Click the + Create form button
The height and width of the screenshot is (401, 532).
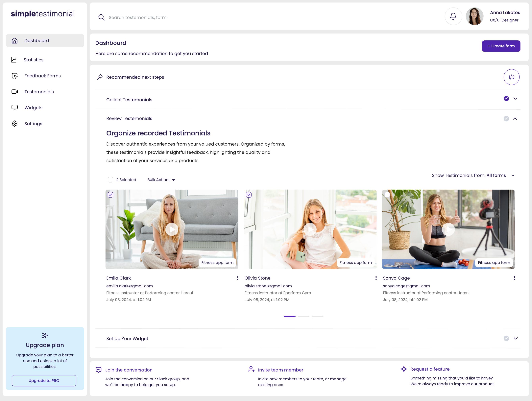[x=501, y=46]
